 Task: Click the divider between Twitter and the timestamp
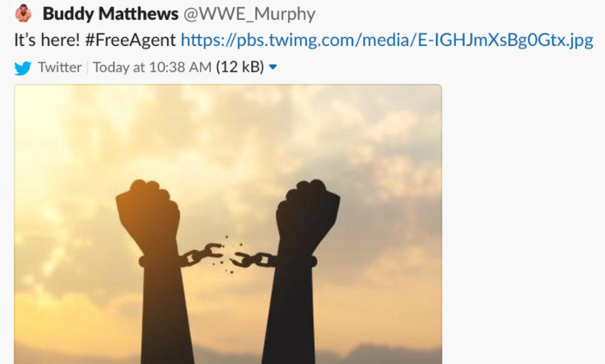point(87,67)
